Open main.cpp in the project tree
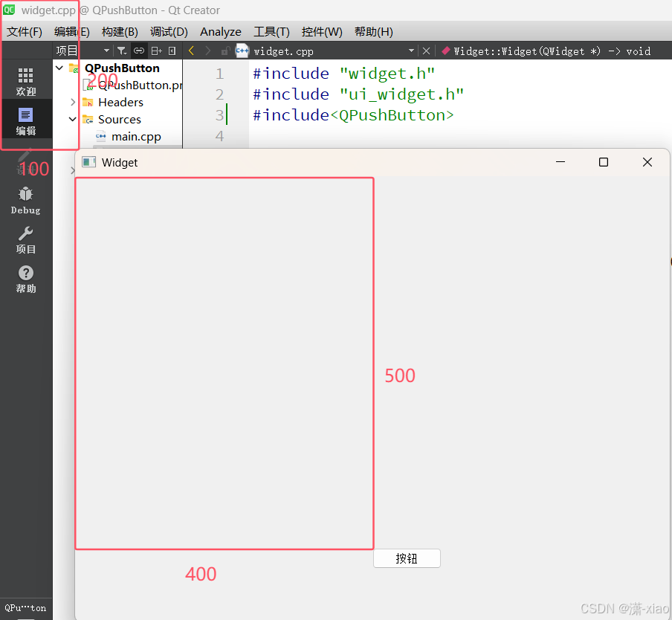 point(136,137)
